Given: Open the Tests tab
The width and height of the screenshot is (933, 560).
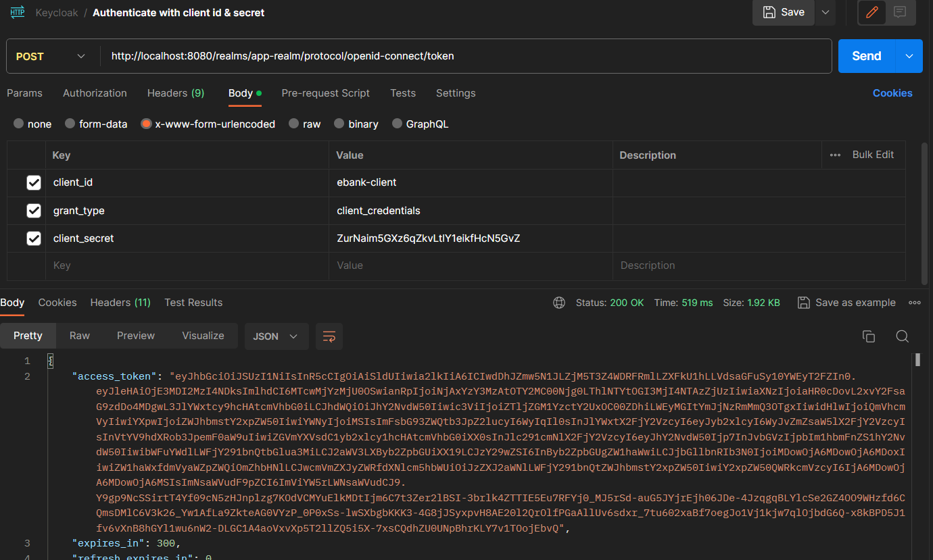Looking at the screenshot, I should [403, 93].
